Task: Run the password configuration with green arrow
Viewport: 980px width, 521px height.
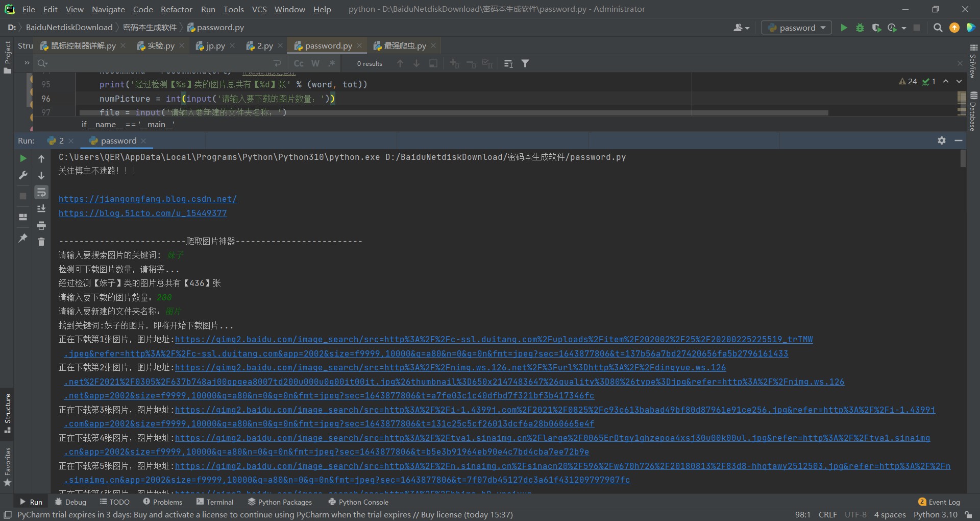Action: coord(844,28)
